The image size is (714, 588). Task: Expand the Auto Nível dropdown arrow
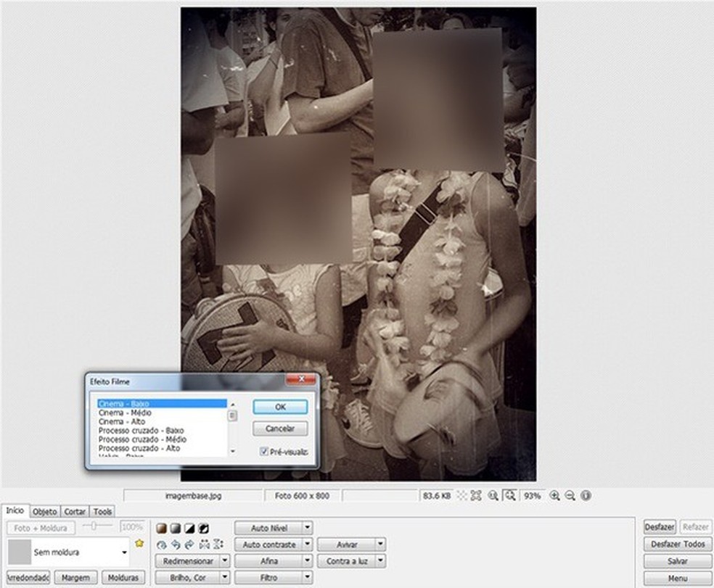click(308, 528)
